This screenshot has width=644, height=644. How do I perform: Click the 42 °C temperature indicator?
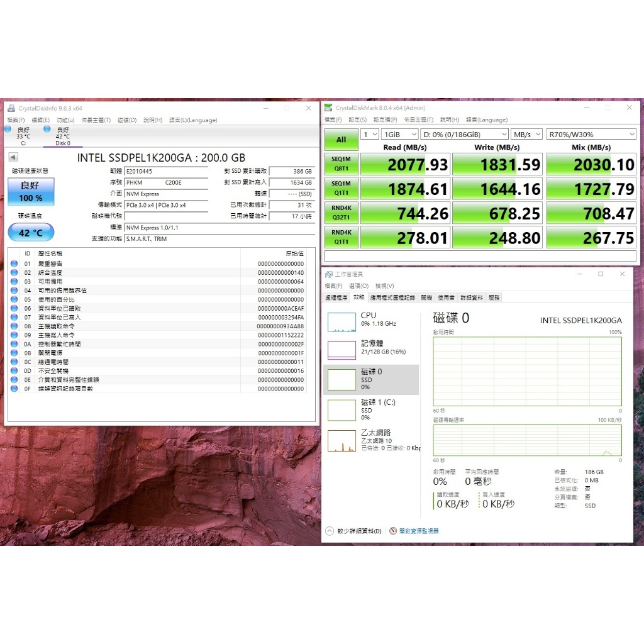click(x=31, y=232)
